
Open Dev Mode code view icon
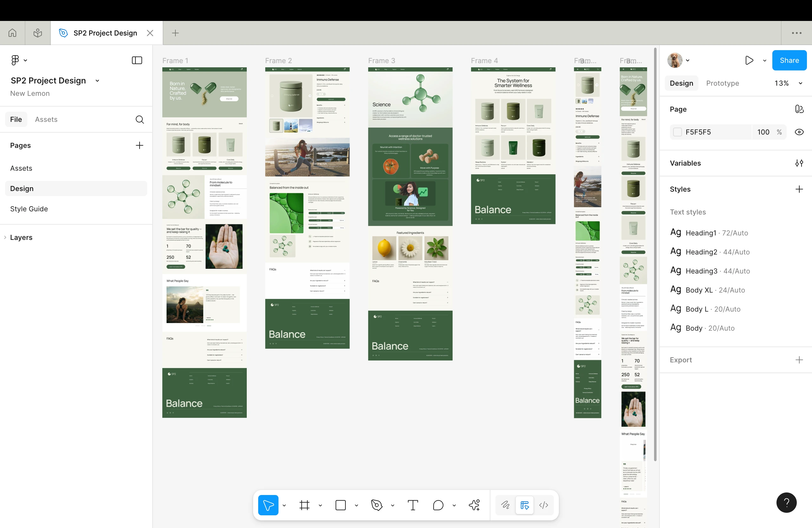pyautogui.click(x=543, y=505)
